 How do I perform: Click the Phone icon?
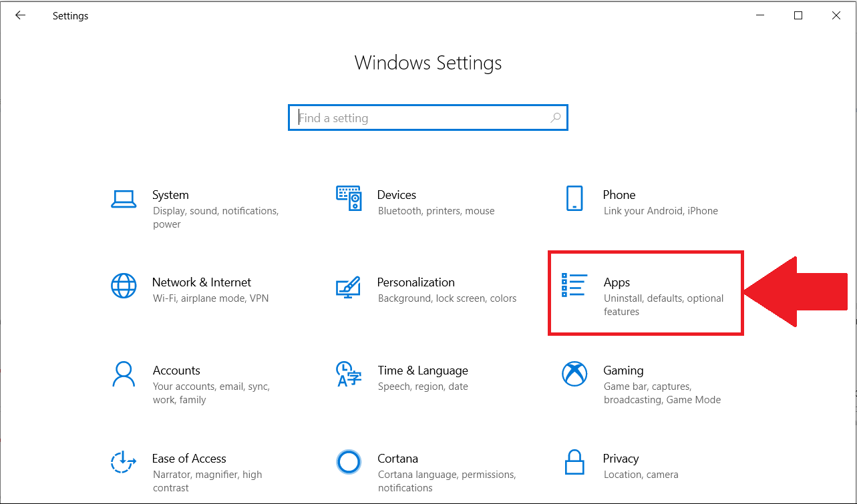tap(574, 198)
